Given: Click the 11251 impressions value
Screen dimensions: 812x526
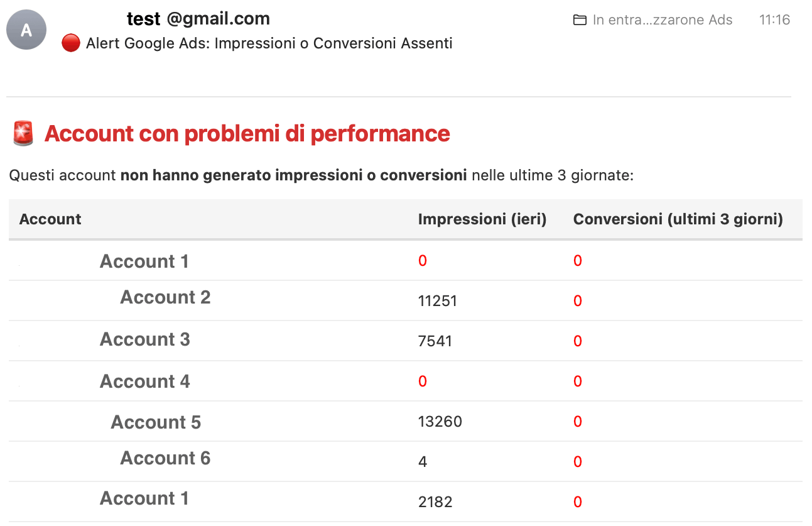Looking at the screenshot, I should (x=437, y=301).
